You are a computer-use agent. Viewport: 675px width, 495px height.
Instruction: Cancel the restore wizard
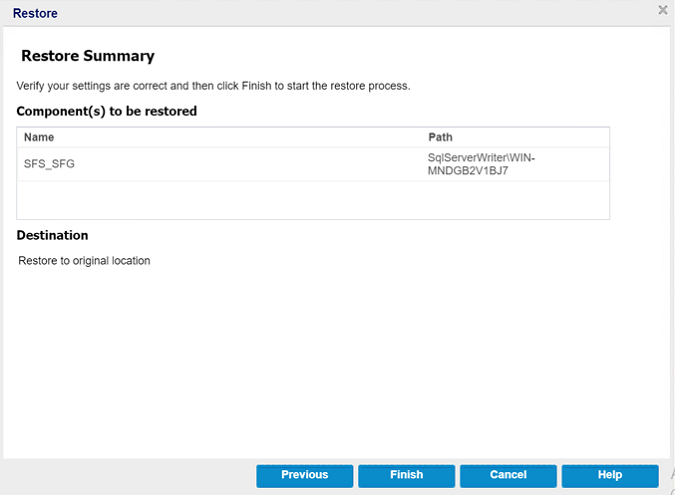coord(508,475)
